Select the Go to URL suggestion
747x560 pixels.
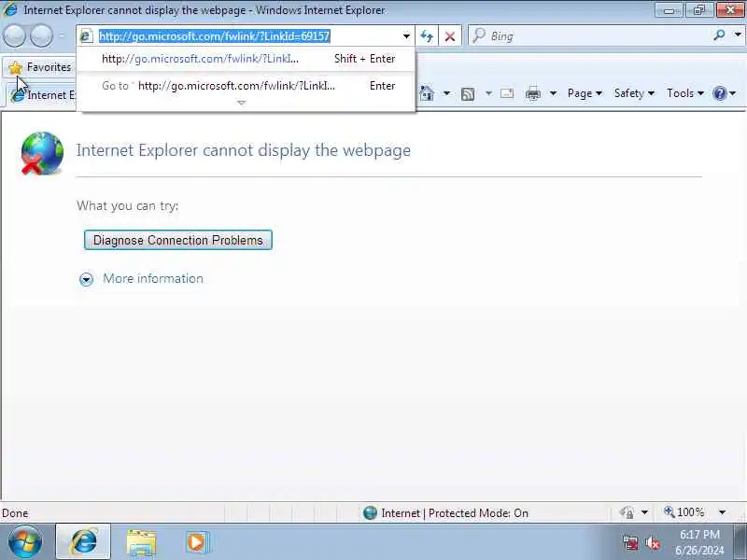point(247,86)
